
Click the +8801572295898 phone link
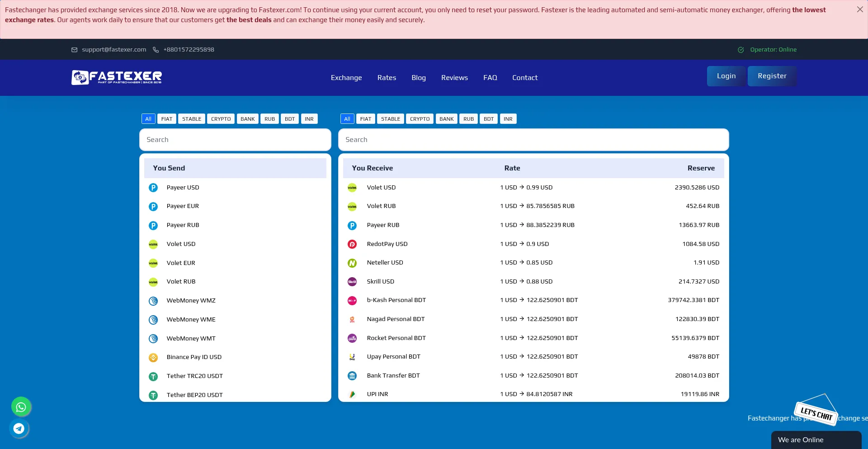189,50
